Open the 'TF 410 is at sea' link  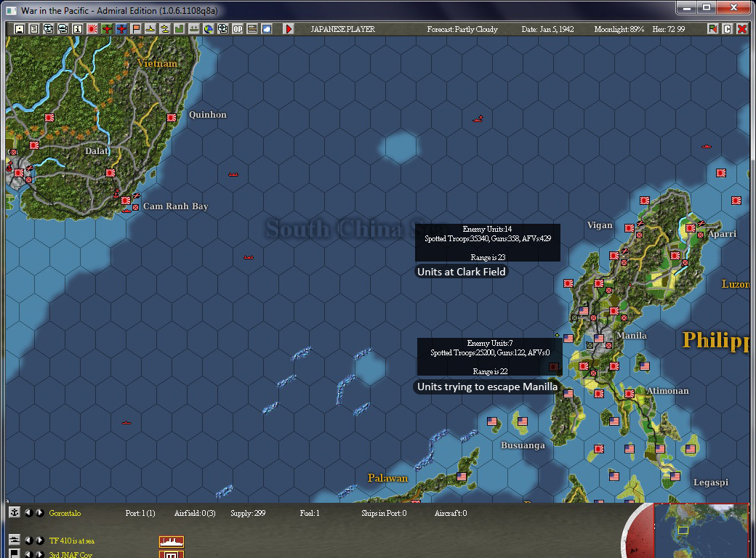point(71,541)
